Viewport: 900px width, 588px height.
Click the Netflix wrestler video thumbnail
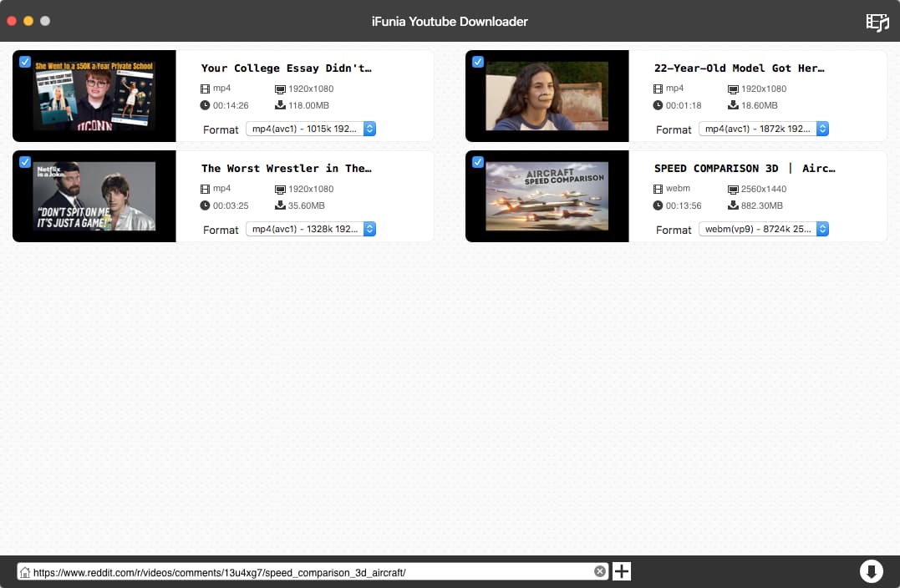tap(94, 196)
